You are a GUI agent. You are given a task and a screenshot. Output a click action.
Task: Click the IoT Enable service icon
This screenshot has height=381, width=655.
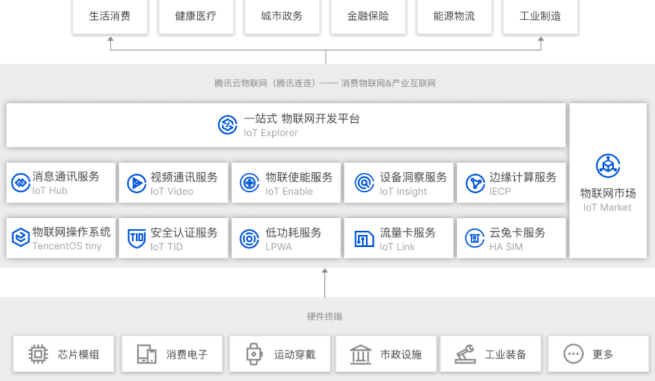coord(249,183)
